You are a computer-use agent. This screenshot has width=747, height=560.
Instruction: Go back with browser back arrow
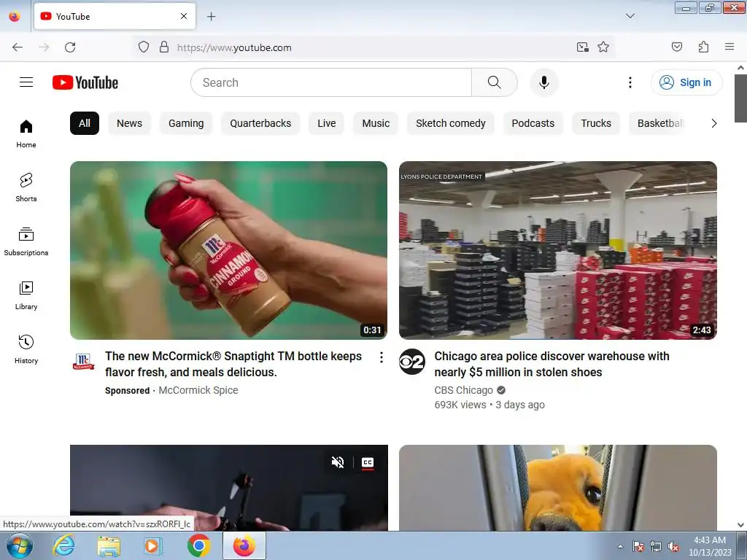[x=18, y=47]
